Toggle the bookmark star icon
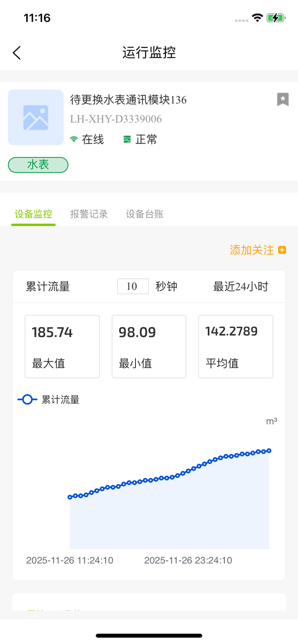 pos(283,99)
